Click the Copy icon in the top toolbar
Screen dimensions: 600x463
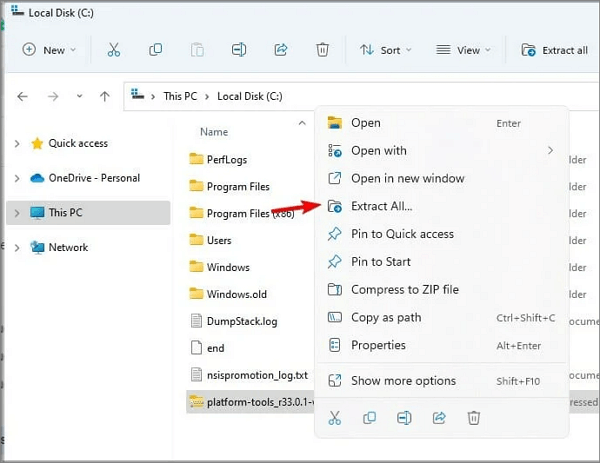coord(155,50)
